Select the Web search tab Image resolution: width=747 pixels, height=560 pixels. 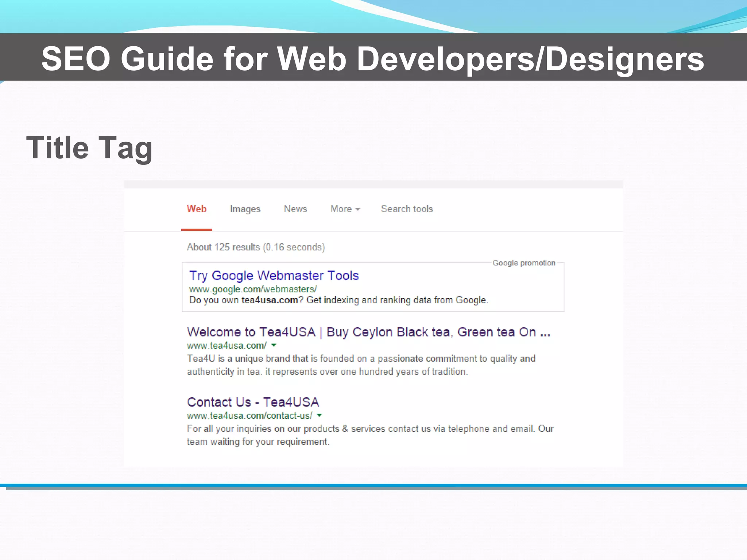[197, 209]
